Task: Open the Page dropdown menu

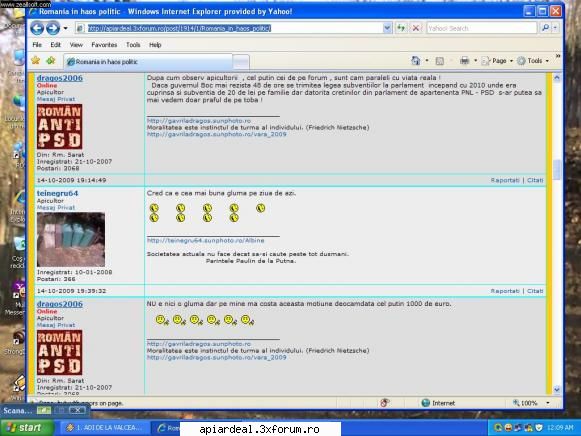Action: coord(498,61)
